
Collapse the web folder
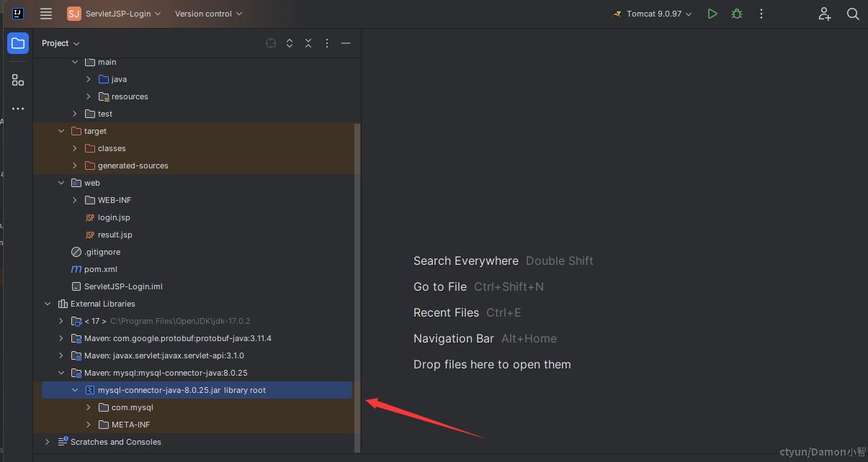61,183
